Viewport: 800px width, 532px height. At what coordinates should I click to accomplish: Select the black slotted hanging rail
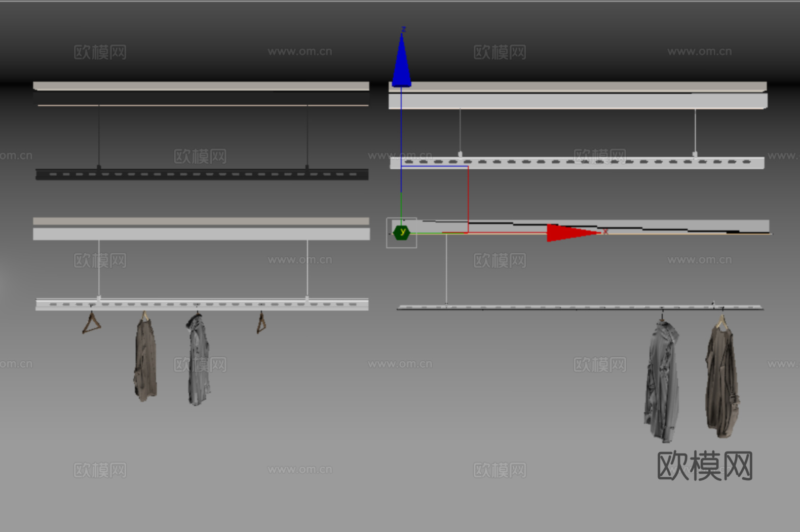coord(202,174)
